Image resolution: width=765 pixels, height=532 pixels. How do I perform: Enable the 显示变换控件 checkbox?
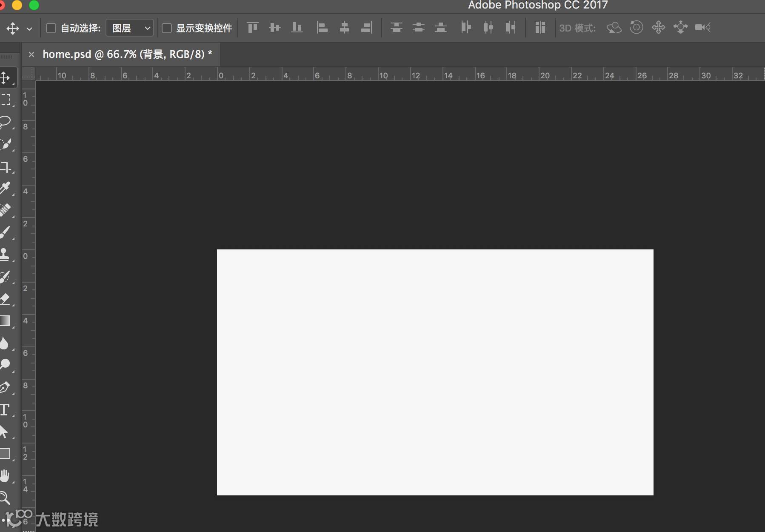(167, 28)
